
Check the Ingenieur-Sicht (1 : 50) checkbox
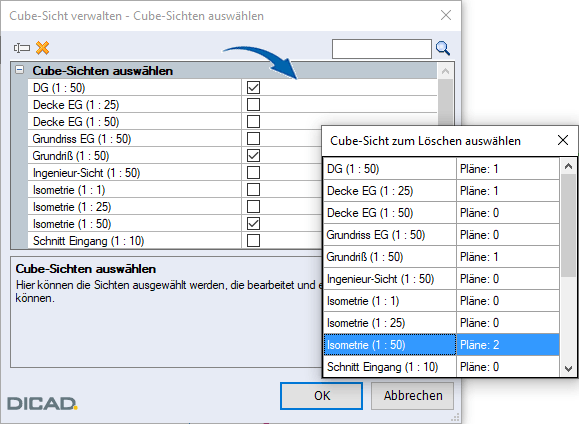[253, 172]
